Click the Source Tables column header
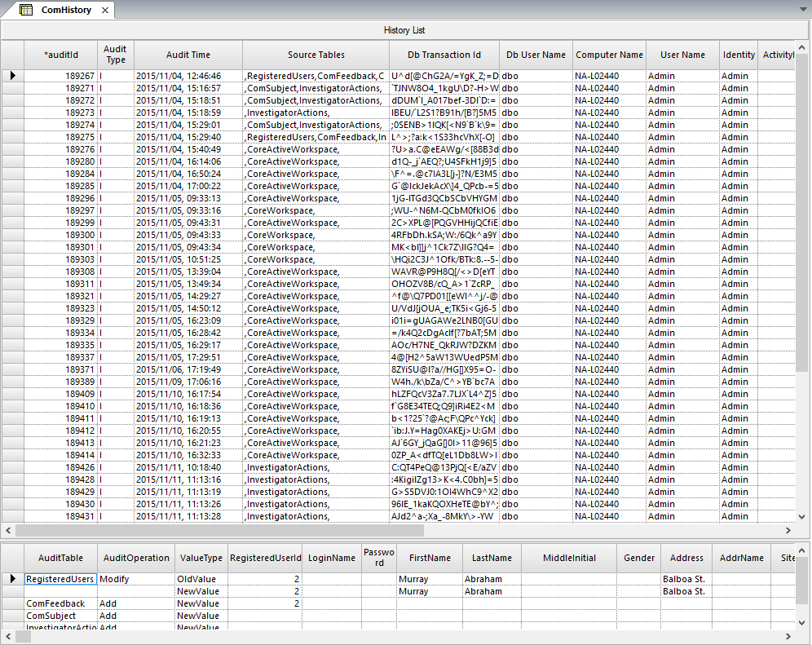Viewport: 812px width, 645px height. point(316,55)
